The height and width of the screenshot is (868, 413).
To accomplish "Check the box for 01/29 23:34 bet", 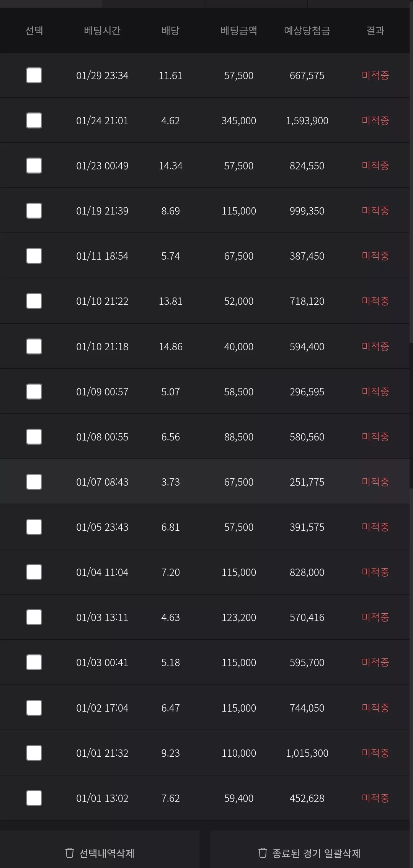I will [x=34, y=75].
